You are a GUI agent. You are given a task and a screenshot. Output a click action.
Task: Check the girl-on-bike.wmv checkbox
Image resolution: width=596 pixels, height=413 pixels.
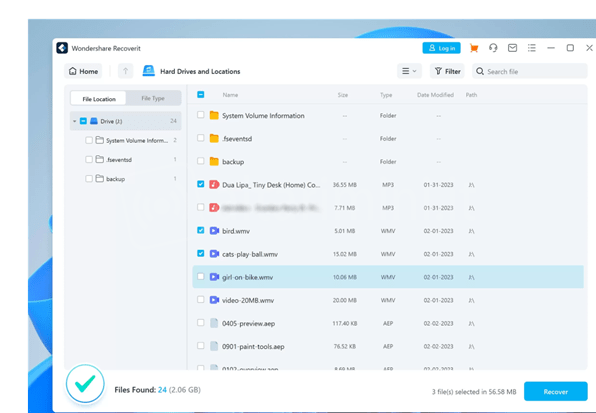(201, 277)
